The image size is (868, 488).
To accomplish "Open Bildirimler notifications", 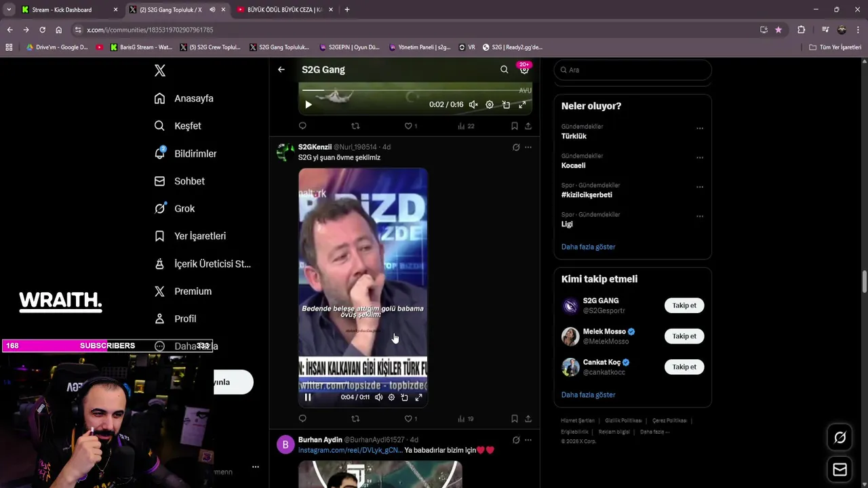I will coord(185,154).
